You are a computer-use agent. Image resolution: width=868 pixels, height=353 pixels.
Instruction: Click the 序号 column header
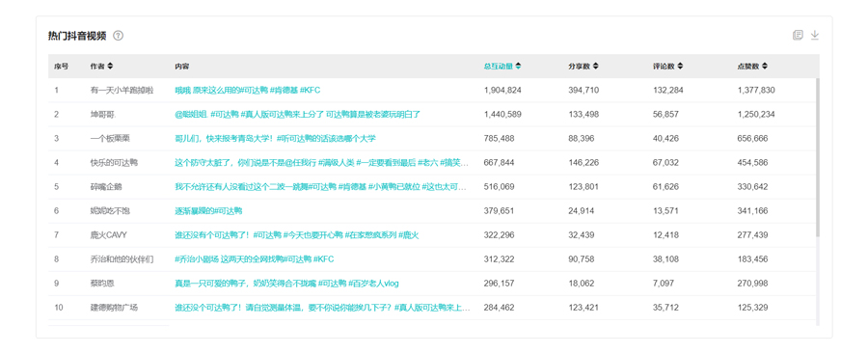click(61, 66)
